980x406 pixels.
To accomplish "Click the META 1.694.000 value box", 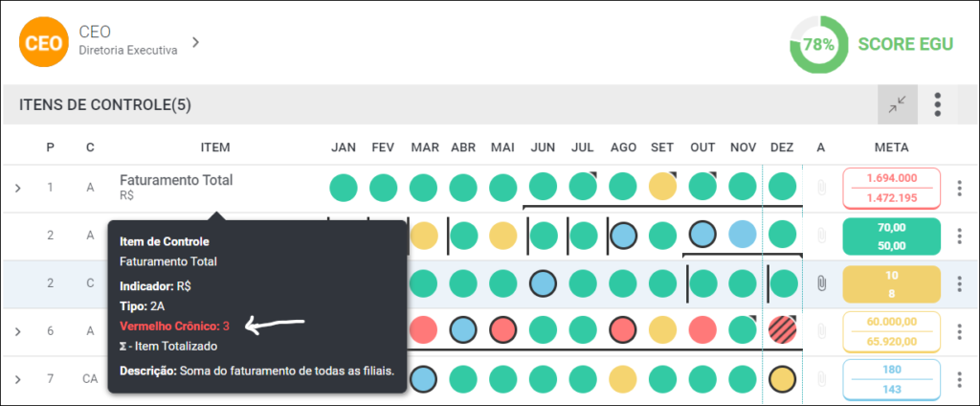I will pyautogui.click(x=892, y=188).
